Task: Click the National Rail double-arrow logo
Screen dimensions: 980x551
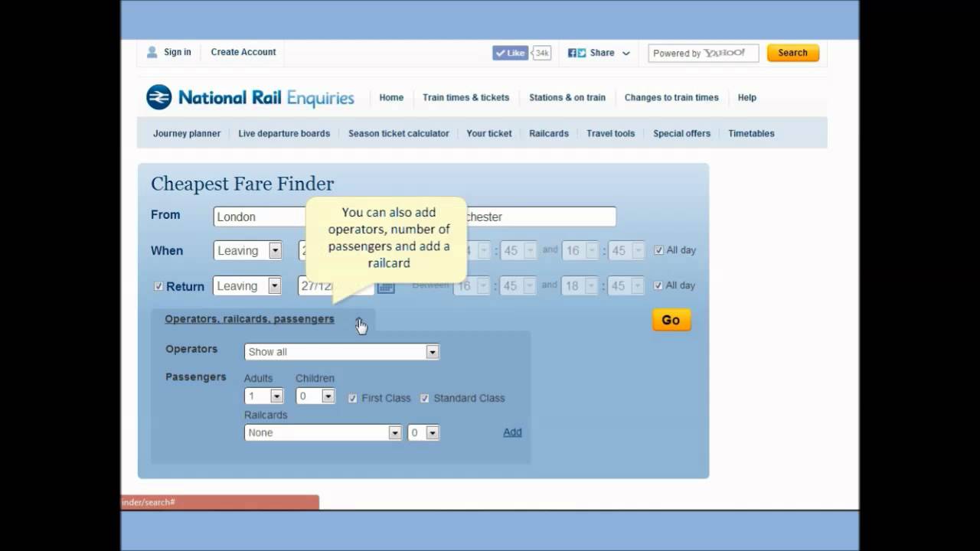Action: point(159,97)
